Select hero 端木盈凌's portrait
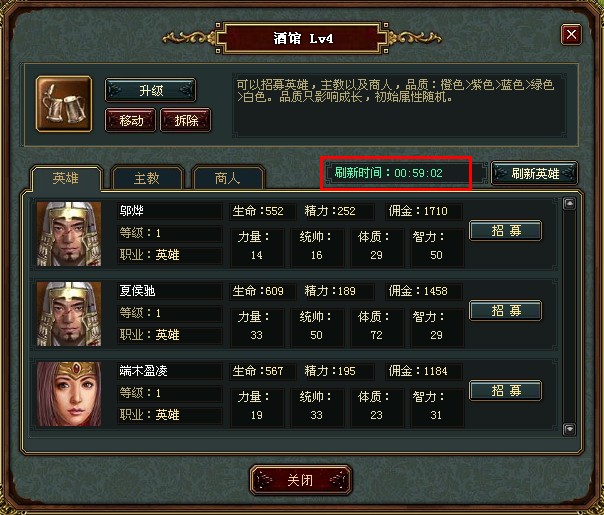604x515 pixels. pyautogui.click(x=69, y=394)
